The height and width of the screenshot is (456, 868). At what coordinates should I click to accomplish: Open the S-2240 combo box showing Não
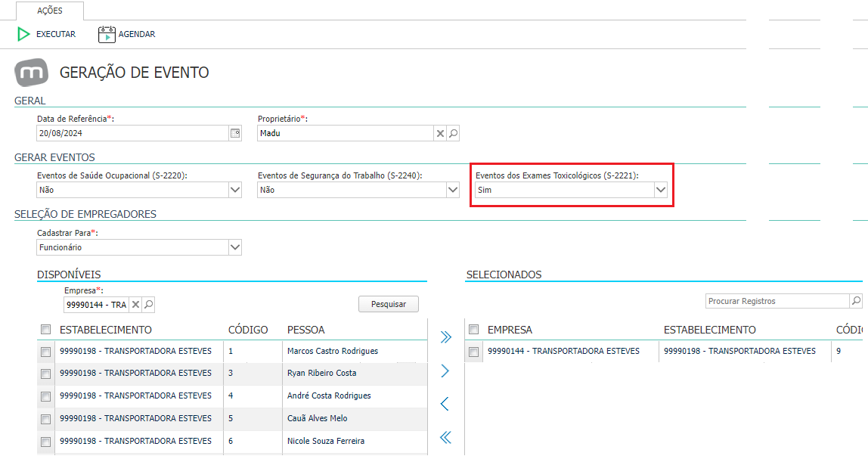point(358,190)
